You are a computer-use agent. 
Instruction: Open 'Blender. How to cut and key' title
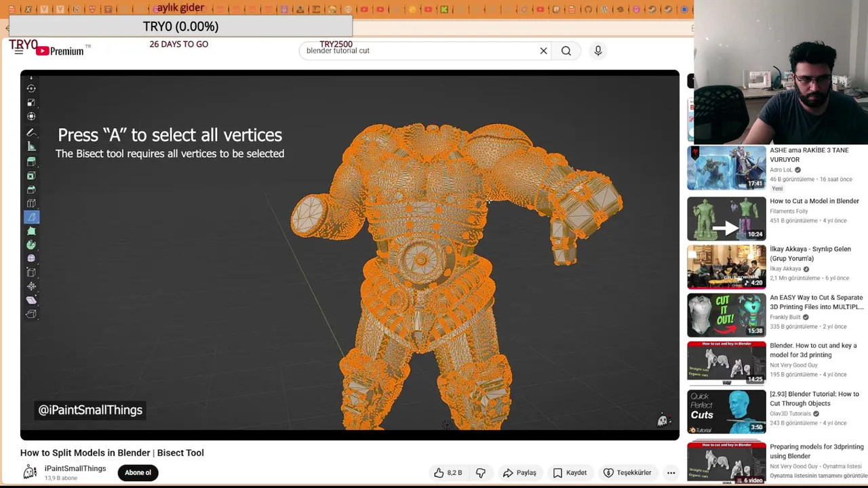click(x=813, y=350)
